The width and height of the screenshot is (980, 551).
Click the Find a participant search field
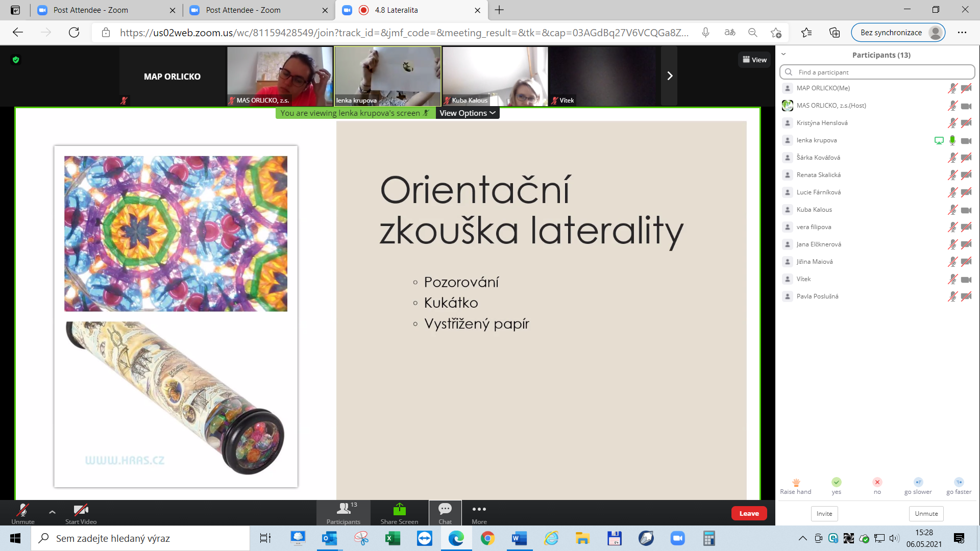pyautogui.click(x=877, y=71)
